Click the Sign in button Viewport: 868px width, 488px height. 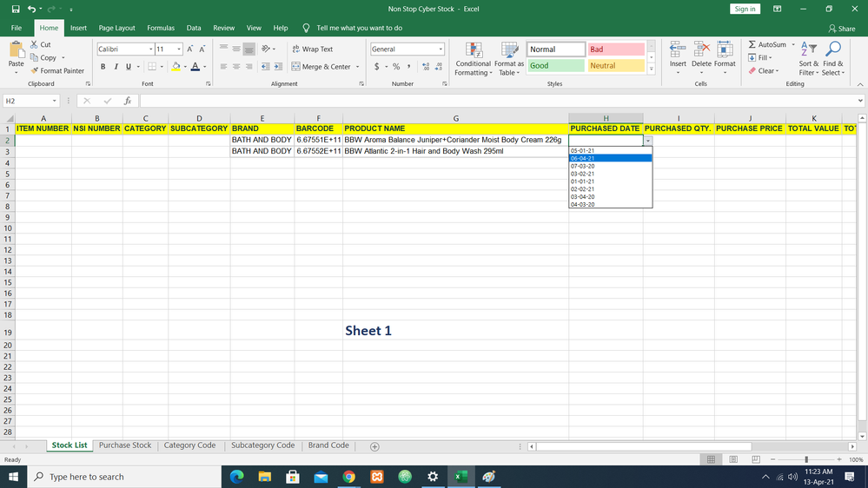click(745, 9)
